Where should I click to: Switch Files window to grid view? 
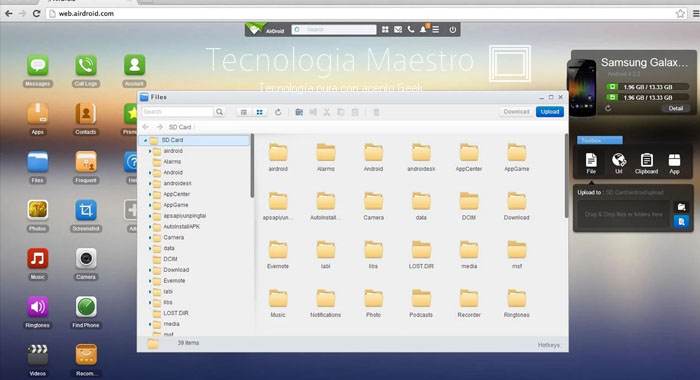coord(259,112)
